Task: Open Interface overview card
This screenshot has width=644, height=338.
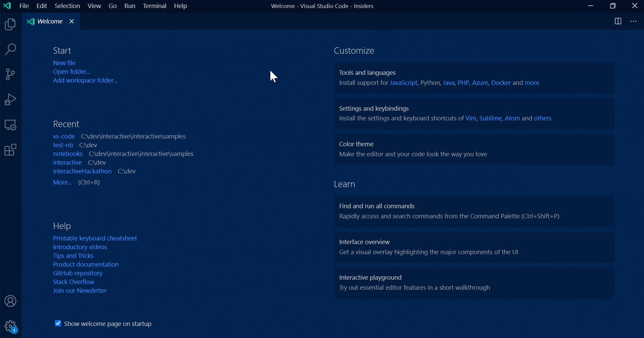Action: 474,247
